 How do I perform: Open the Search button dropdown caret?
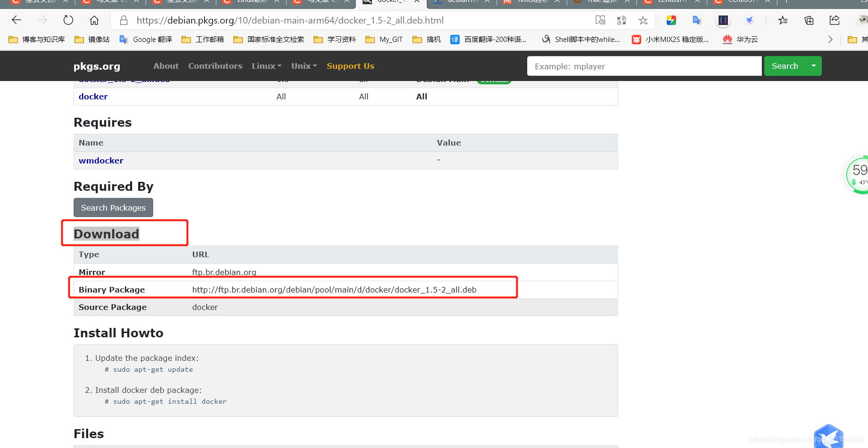[814, 66]
